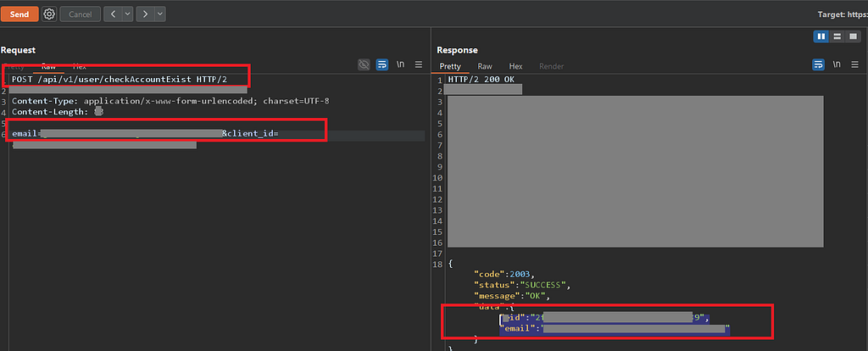Switch Request view to Pretty tab
The image size is (868, 351).
click(x=14, y=66)
